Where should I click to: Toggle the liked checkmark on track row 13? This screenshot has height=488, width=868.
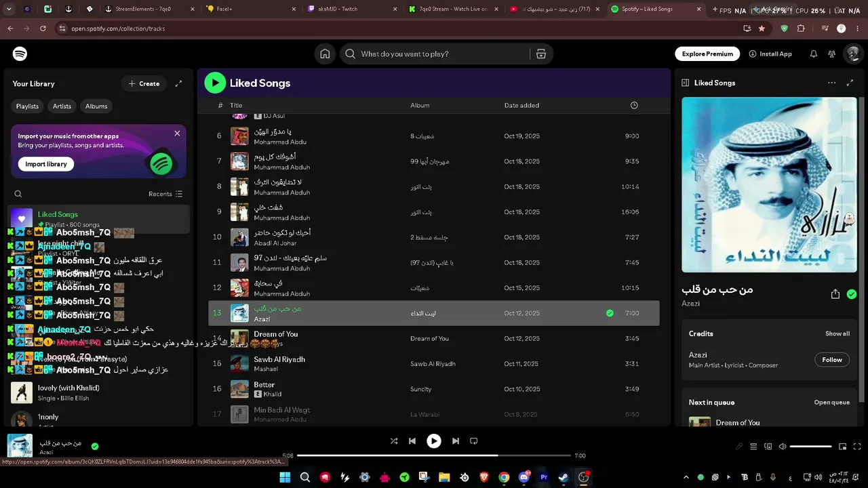tap(610, 313)
